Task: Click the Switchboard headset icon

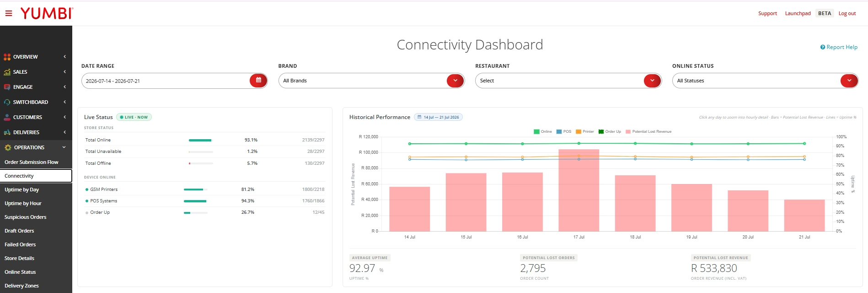Action: coord(7,102)
